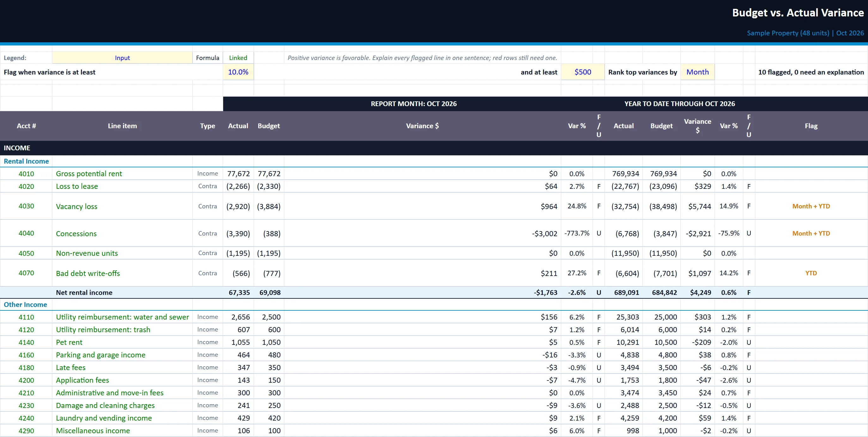This screenshot has height=437, width=868.
Task: Click the Formula legend cell
Action: click(208, 57)
